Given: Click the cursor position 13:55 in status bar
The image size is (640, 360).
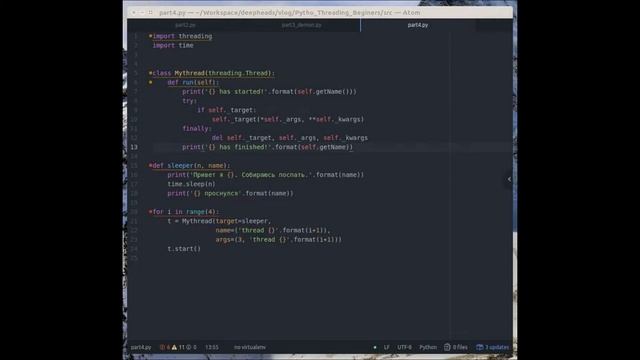Looking at the screenshot, I should click(x=212, y=347).
